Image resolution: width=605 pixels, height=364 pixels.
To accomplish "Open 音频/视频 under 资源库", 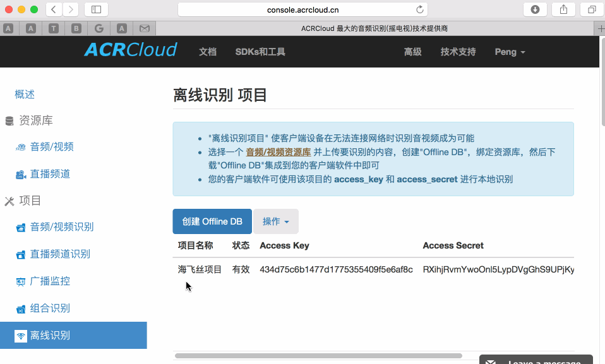I will pyautogui.click(x=52, y=147).
